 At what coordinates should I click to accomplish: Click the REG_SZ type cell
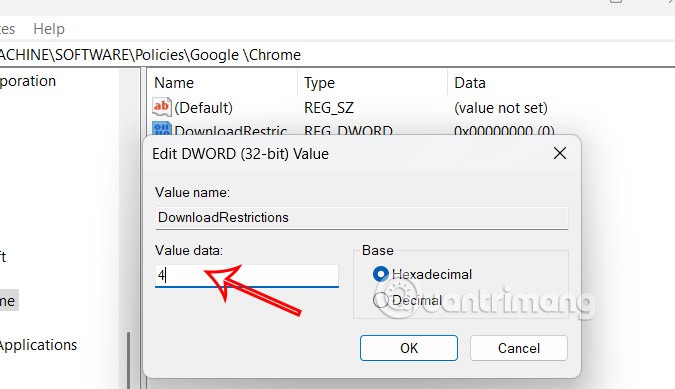(x=329, y=108)
